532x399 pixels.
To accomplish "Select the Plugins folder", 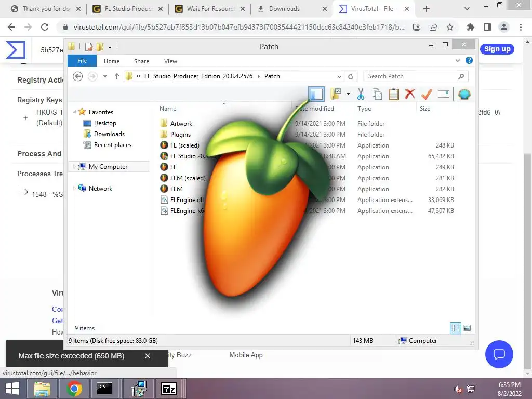I will [180, 135].
